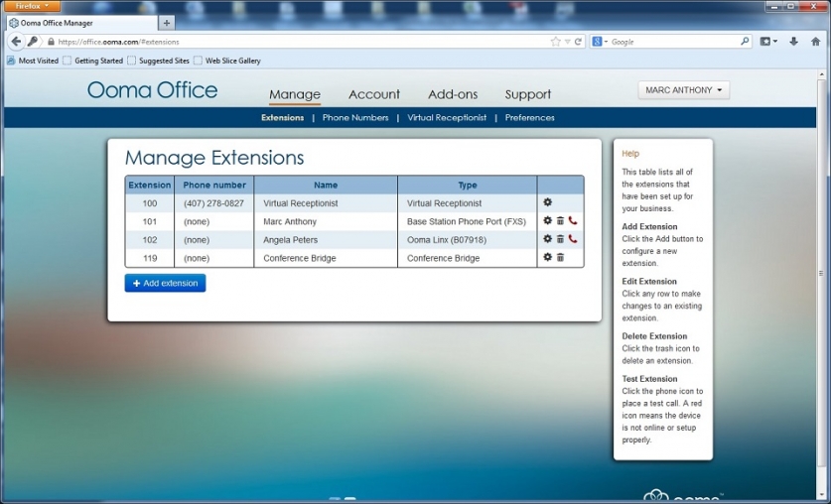This screenshot has width=831, height=504.
Task: Click the Help heading in sidebar
Action: [x=630, y=154]
